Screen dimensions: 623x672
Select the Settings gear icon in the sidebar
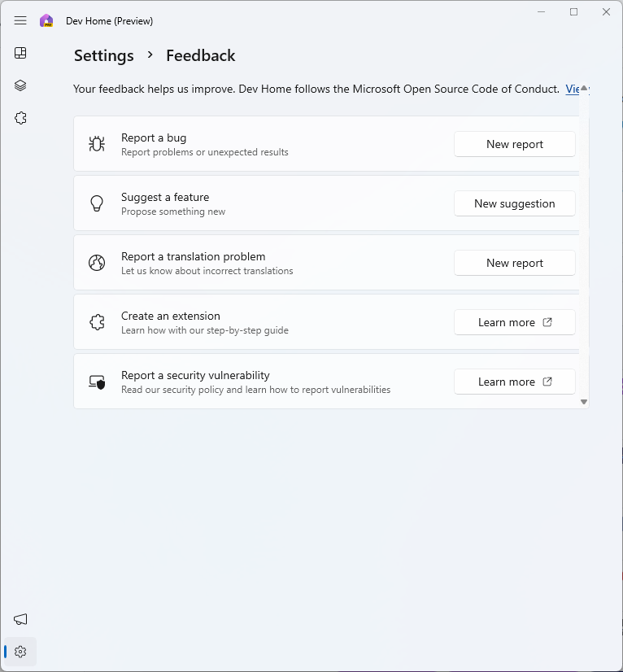(20, 651)
